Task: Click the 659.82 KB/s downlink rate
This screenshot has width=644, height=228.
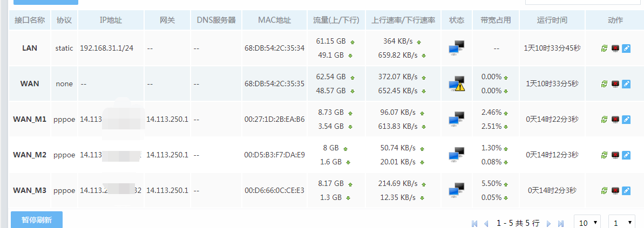Action: [x=398, y=56]
